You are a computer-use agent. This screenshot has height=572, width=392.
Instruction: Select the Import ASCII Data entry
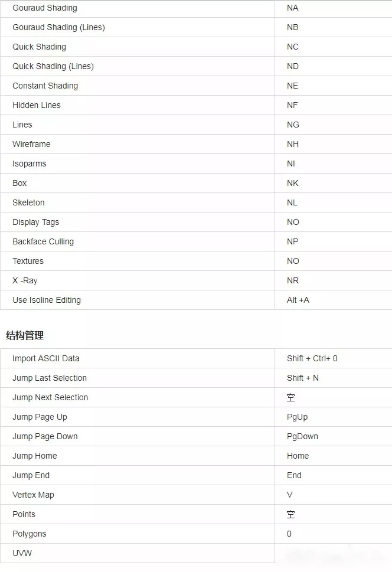tap(45, 358)
